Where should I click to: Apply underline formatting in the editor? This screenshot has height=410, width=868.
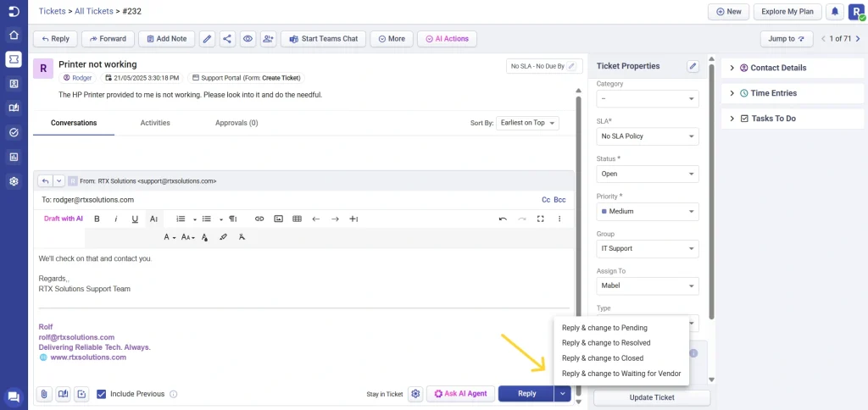[135, 219]
